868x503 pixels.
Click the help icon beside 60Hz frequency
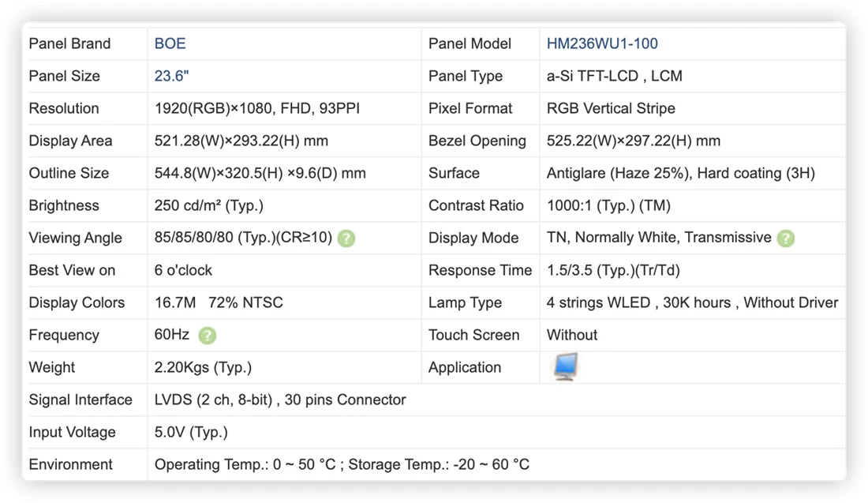[x=208, y=336]
